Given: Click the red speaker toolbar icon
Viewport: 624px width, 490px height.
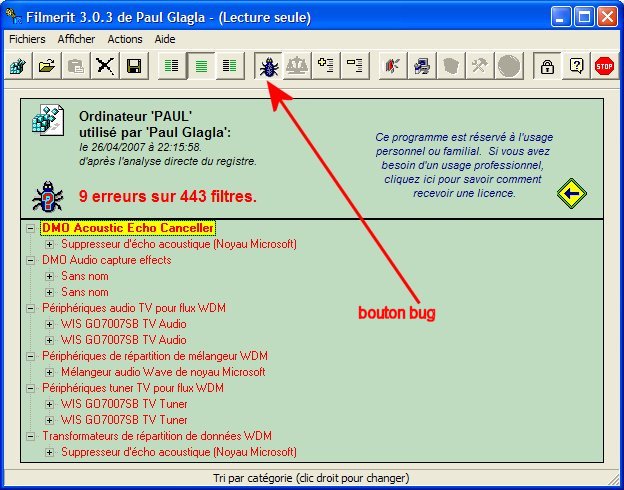Looking at the screenshot, I should 392,66.
